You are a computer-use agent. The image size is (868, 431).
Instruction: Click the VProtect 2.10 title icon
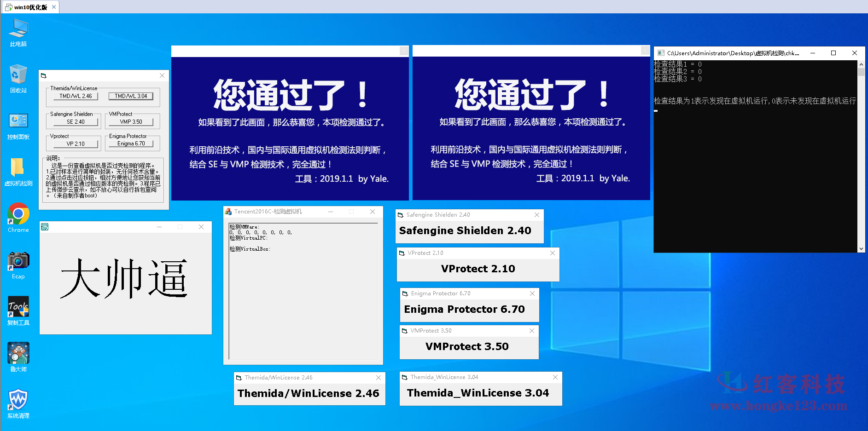pyautogui.click(x=402, y=253)
